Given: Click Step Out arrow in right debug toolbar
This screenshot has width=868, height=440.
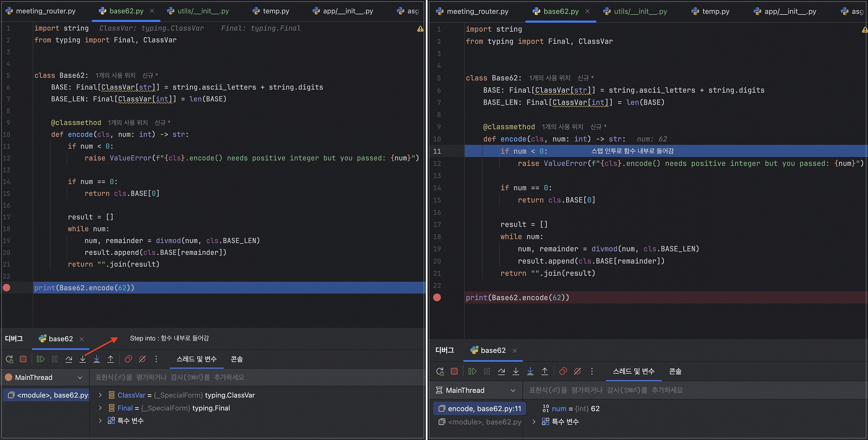Looking at the screenshot, I should tap(544, 371).
